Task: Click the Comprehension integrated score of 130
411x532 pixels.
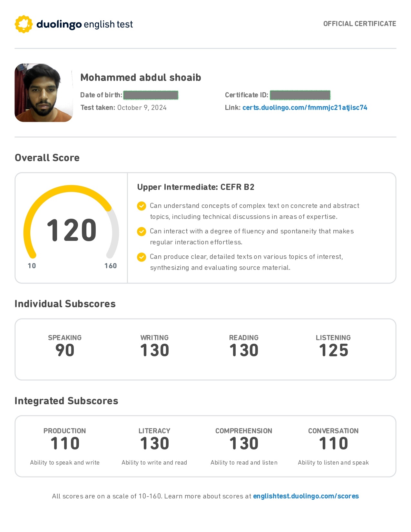Action: [244, 443]
